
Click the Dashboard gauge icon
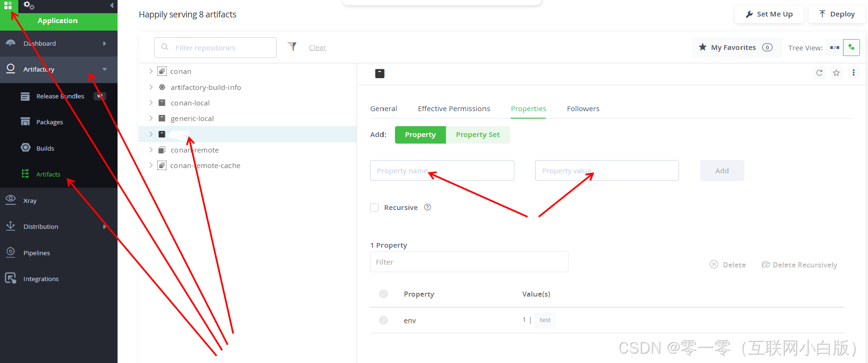tap(11, 43)
